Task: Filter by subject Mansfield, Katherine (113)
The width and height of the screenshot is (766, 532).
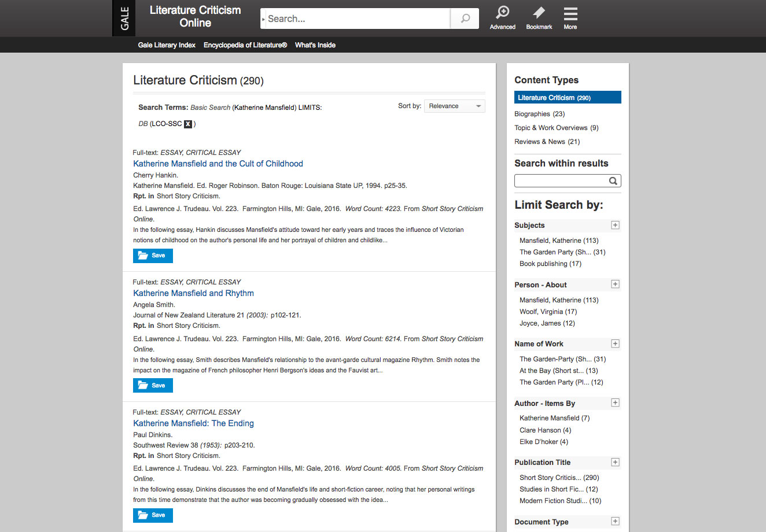Action: click(559, 241)
